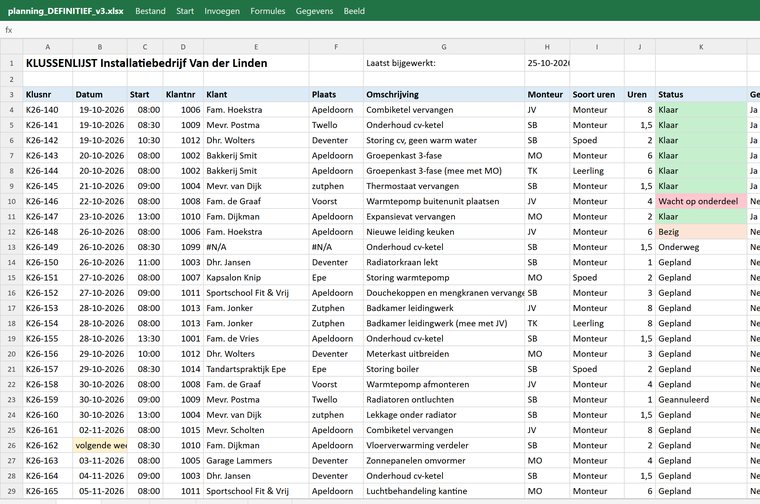Click 'Thermostaat vervangen' cell
Viewport: 760px width, 504px height.
(443, 186)
